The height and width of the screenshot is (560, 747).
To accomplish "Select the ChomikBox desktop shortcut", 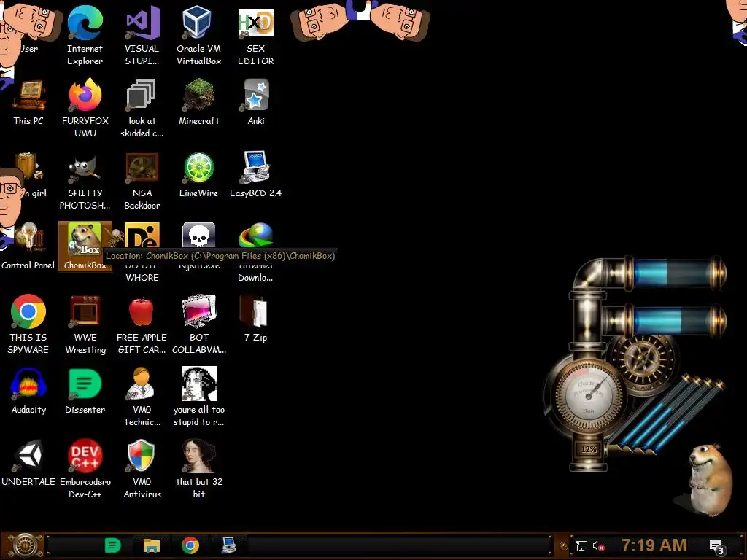I will 85,246.
